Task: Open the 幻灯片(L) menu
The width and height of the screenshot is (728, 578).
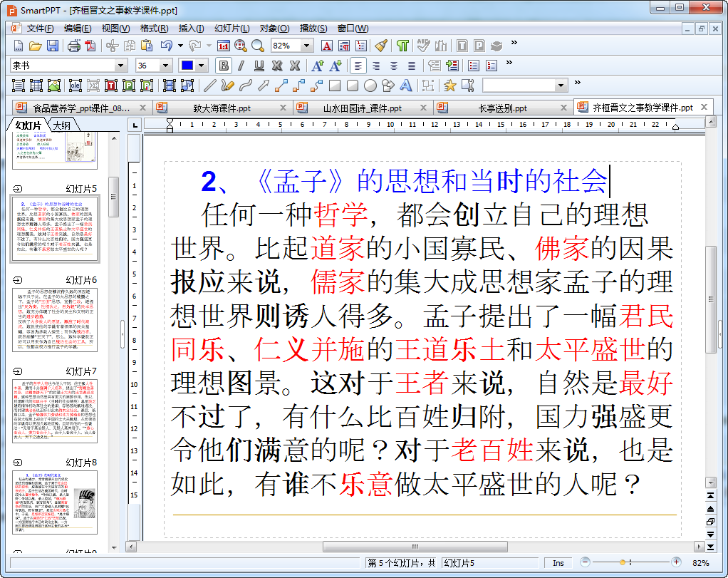Action: tap(232, 29)
